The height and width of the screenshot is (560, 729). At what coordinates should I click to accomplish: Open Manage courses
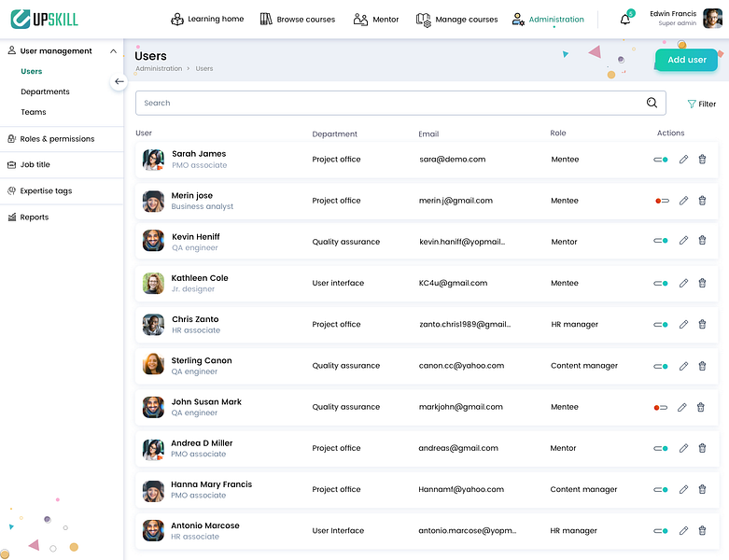point(456,20)
